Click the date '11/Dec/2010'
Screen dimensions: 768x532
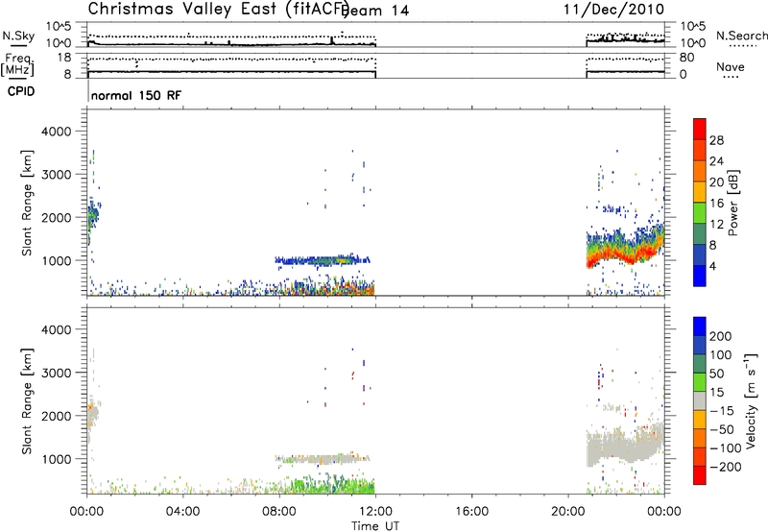[x=613, y=10]
